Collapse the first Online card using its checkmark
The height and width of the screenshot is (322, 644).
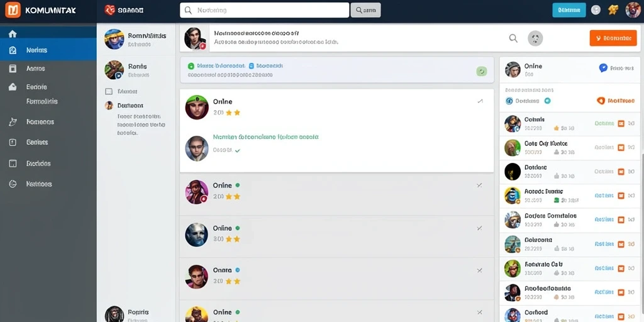tap(480, 101)
